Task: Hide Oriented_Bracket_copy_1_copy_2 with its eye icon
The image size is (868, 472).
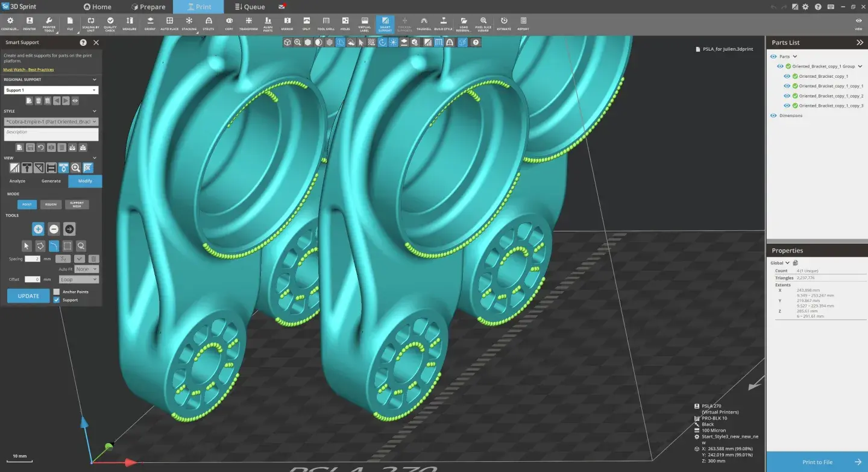Action: (x=787, y=96)
